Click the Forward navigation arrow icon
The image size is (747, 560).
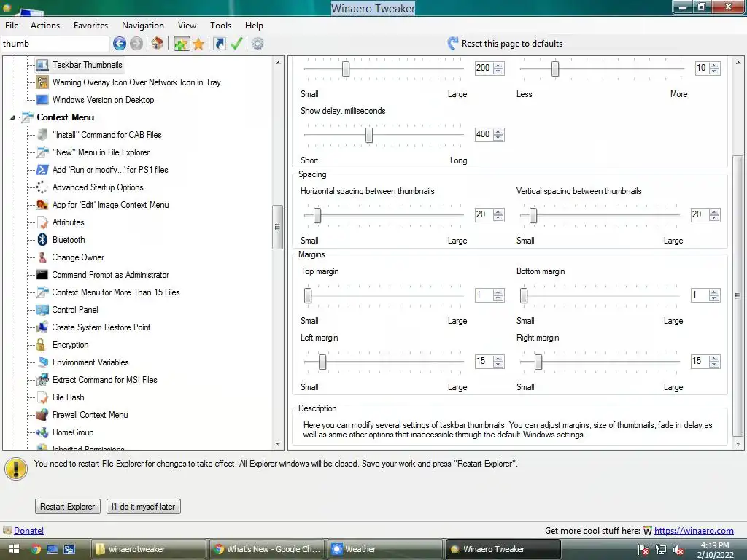coord(136,44)
